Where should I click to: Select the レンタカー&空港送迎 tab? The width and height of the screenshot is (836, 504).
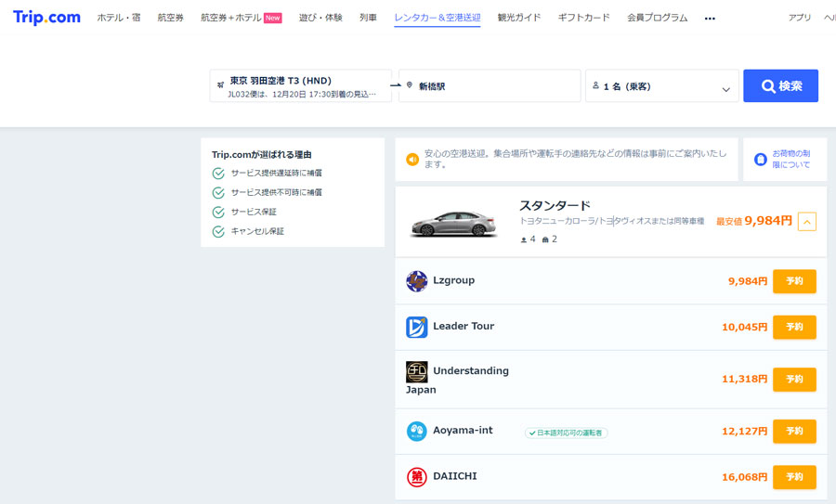pyautogui.click(x=438, y=18)
